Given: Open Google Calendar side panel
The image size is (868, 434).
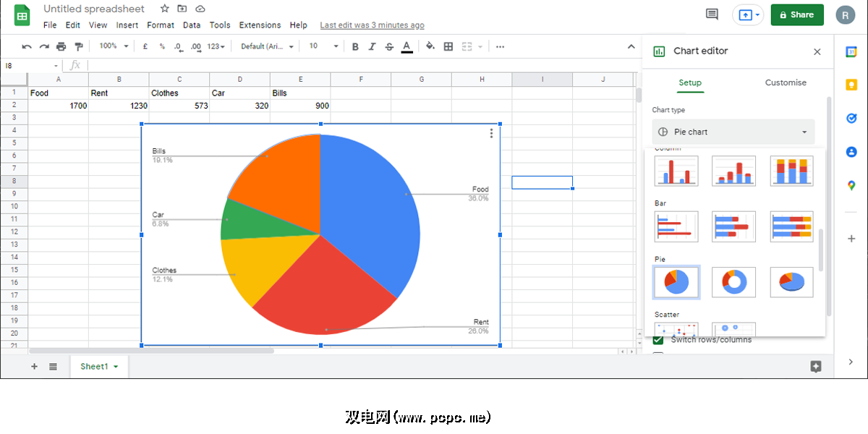Looking at the screenshot, I should point(851,51).
